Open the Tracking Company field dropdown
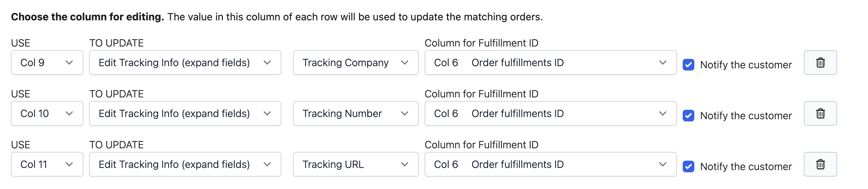 355,63
